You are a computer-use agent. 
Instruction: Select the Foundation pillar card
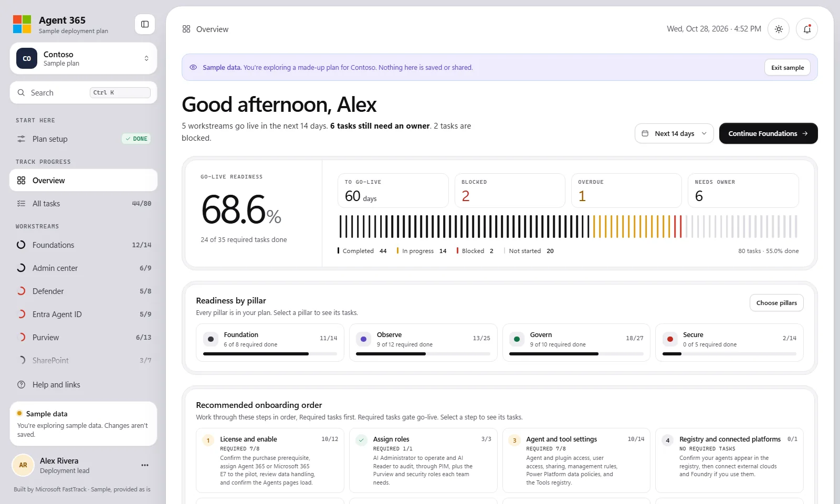[270, 342]
